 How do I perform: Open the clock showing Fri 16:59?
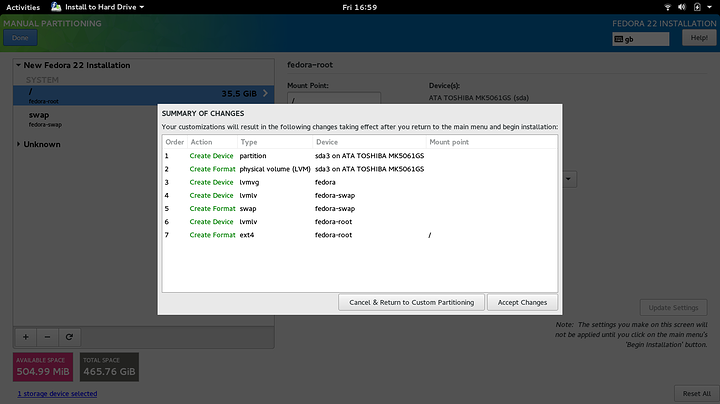(359, 7)
